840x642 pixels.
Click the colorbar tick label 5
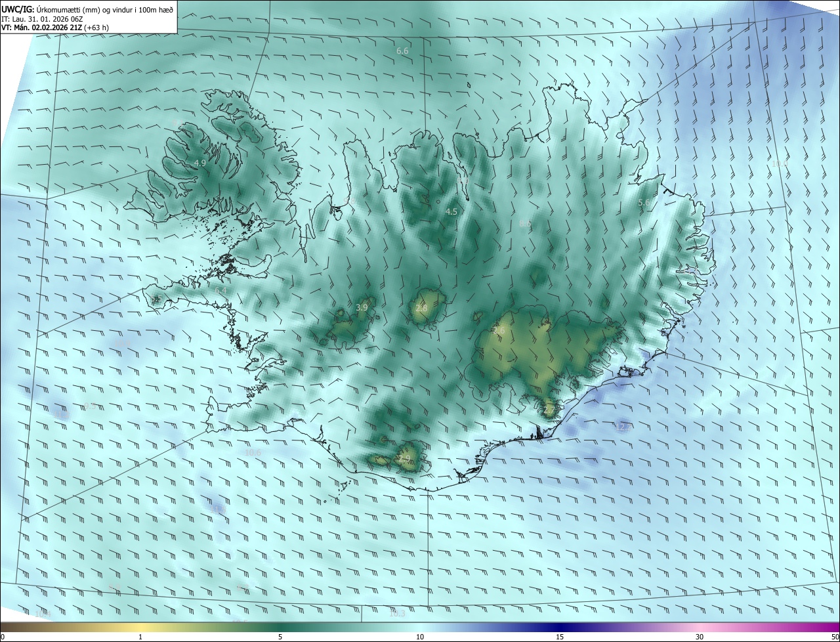[x=280, y=637]
